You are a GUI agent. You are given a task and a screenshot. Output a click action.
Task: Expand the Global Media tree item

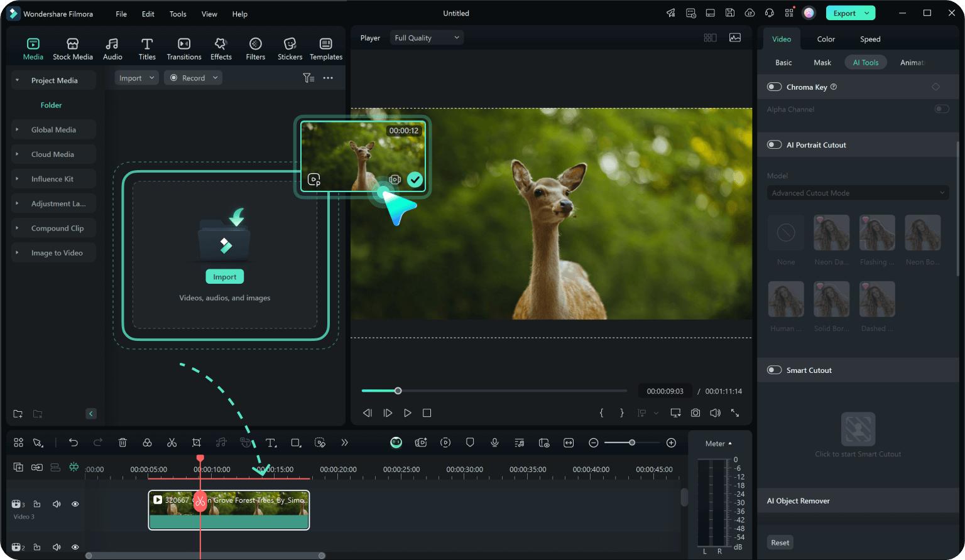coord(53,130)
